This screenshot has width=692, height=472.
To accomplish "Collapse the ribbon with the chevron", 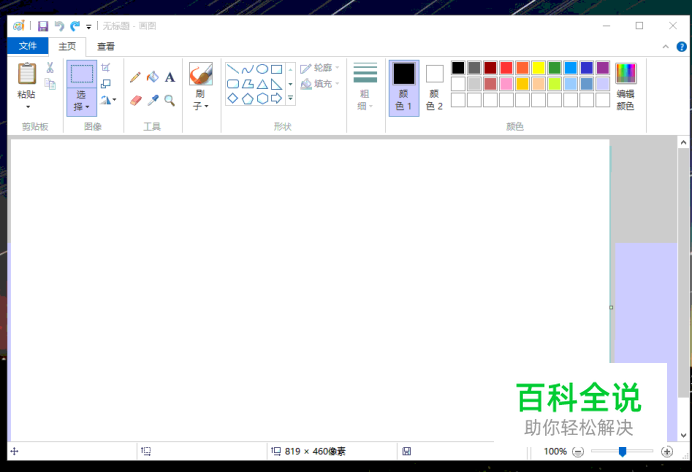I will 666,46.
